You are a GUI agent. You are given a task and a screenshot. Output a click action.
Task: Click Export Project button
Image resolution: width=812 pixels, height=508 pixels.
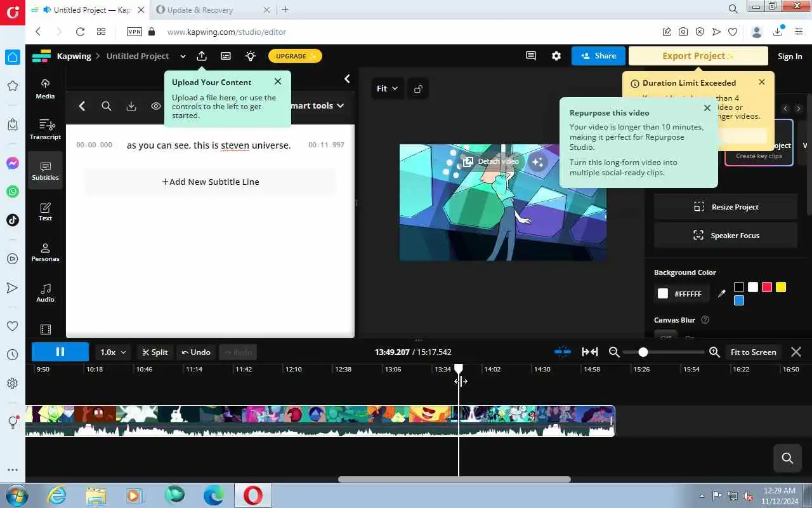coord(698,56)
